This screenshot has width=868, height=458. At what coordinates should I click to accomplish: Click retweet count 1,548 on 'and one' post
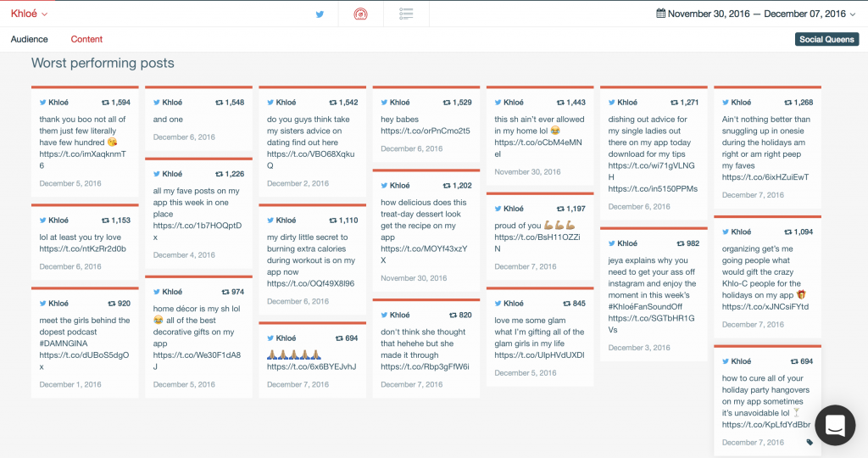coord(229,102)
